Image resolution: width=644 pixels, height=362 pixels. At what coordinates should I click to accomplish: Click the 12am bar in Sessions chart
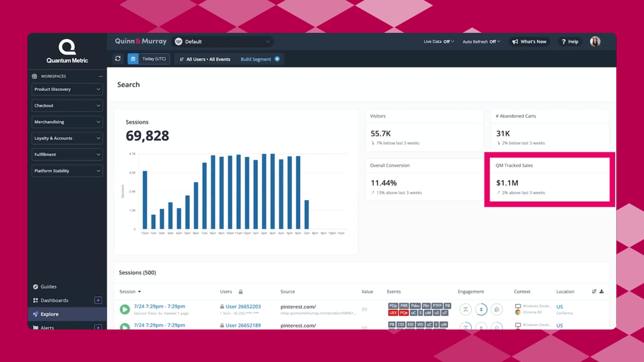pos(145,200)
